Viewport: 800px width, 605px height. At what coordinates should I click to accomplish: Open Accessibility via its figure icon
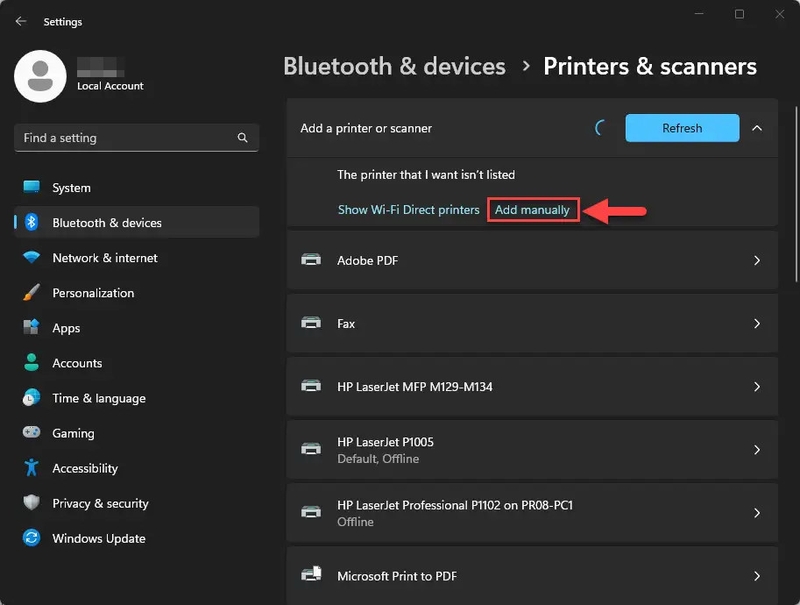tap(32, 468)
